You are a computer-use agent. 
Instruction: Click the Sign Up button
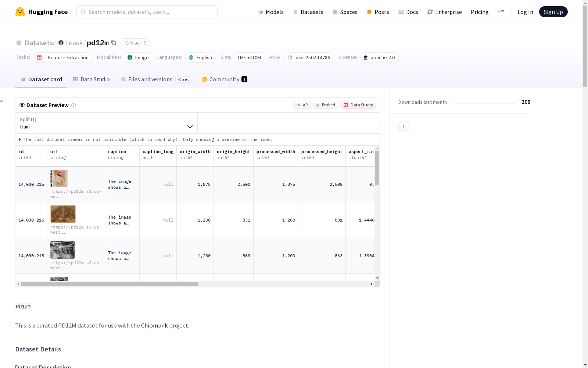click(553, 12)
